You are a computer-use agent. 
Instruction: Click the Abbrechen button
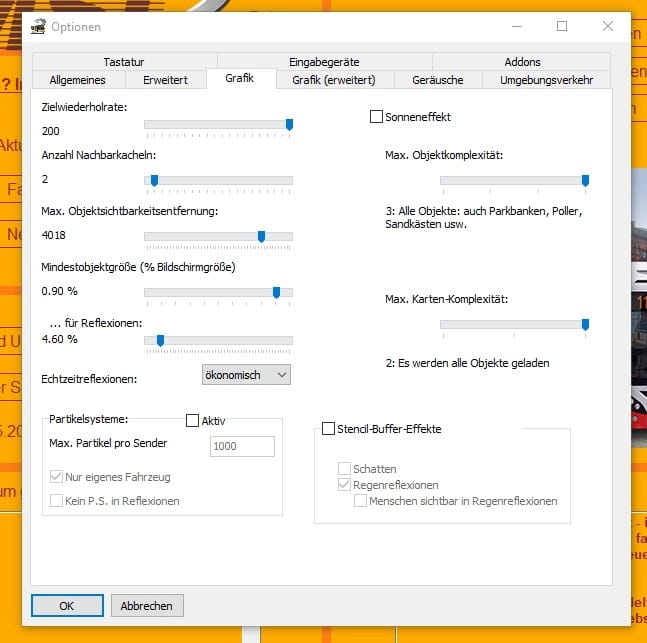point(147,605)
